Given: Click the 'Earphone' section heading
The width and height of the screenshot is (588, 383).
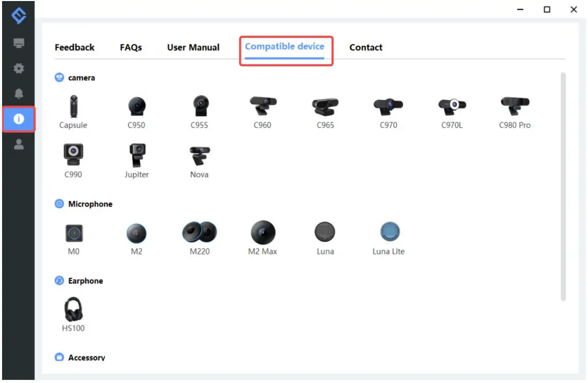Looking at the screenshot, I should pos(85,281).
